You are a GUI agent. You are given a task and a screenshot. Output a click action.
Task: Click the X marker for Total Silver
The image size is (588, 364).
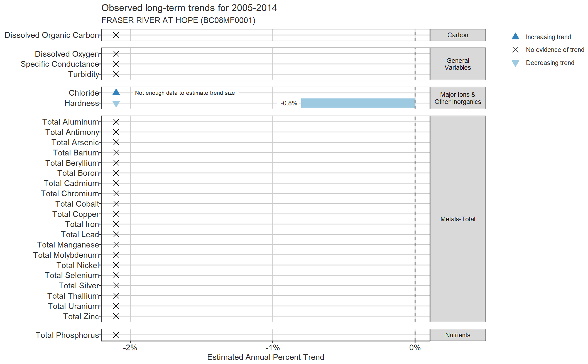(x=116, y=286)
